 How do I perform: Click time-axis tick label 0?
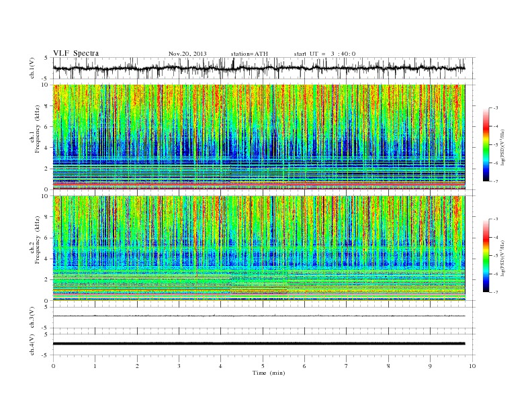[x=53, y=366]
